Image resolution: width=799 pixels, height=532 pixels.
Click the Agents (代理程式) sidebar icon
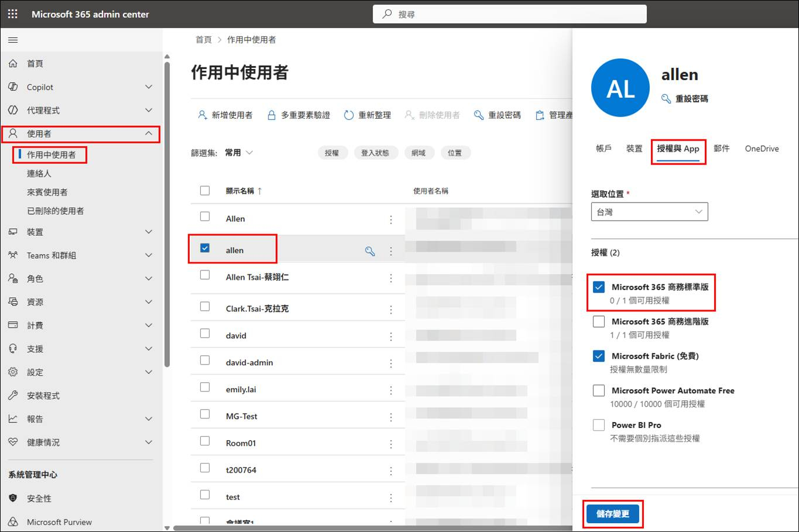[x=13, y=110]
